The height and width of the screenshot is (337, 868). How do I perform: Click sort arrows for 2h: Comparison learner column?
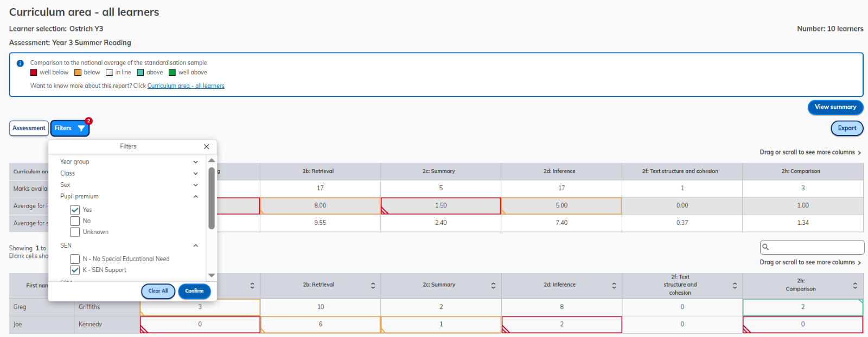[856, 286]
